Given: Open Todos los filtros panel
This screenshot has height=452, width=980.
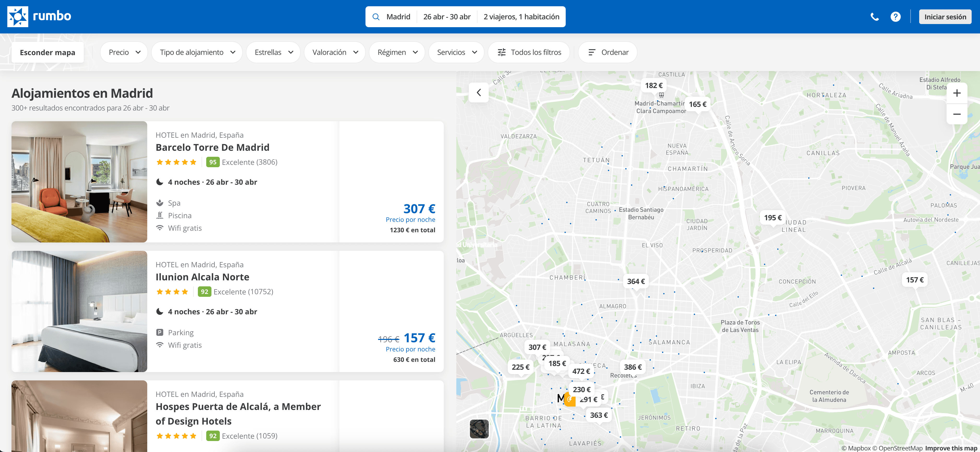Looking at the screenshot, I should (x=529, y=53).
